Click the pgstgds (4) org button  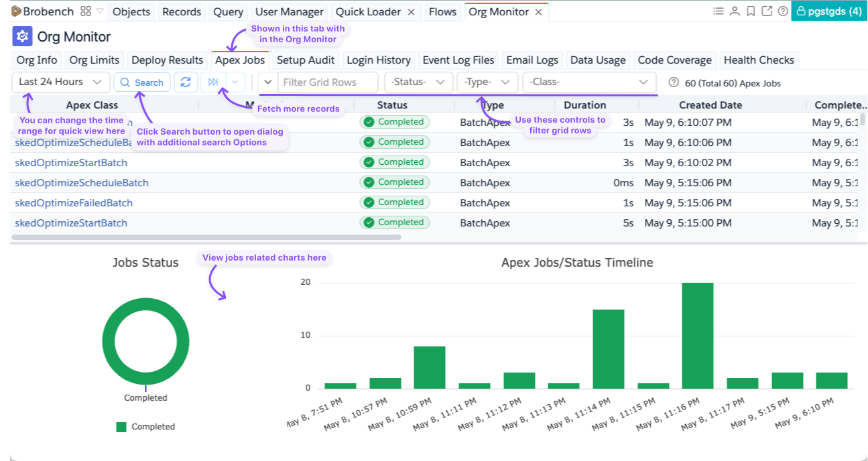829,11
